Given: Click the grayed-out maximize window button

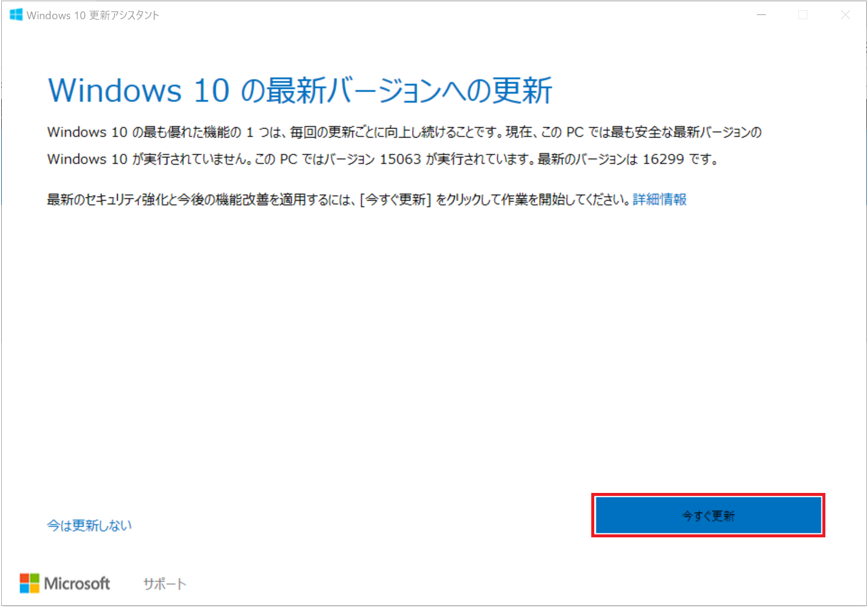Looking at the screenshot, I should [x=803, y=15].
